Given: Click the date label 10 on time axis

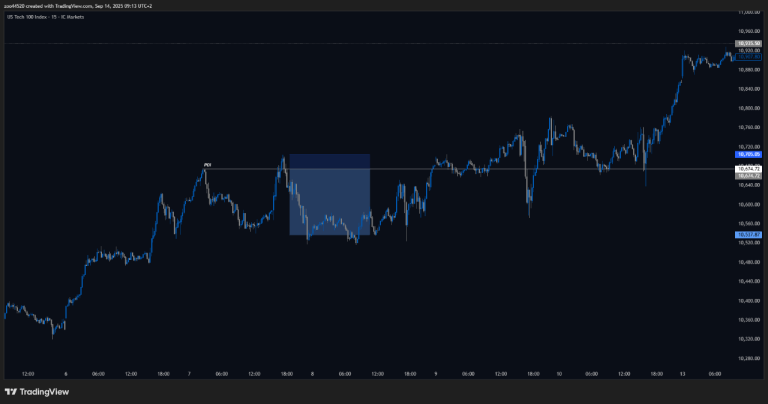Looking at the screenshot, I should 559,375.
